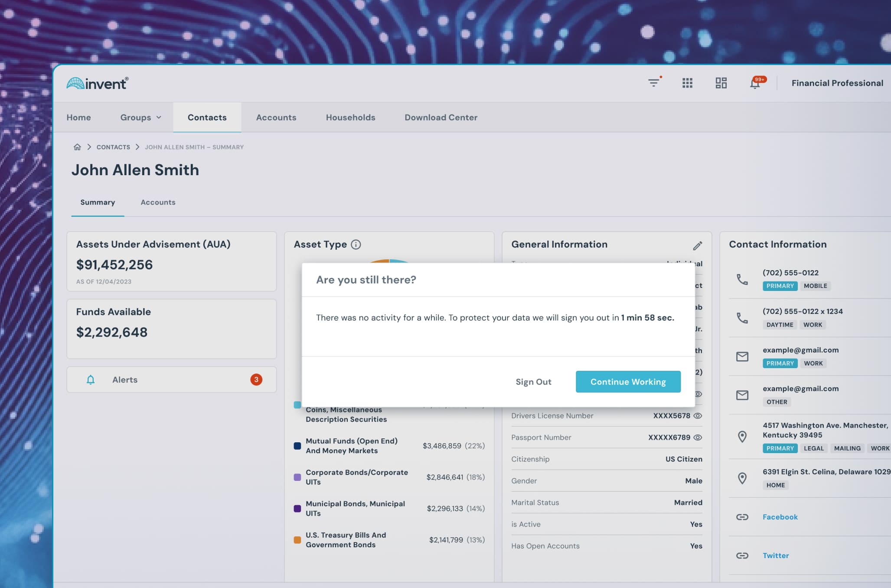This screenshot has width=891, height=588.
Task: Open the apps grid icon
Action: coord(687,83)
